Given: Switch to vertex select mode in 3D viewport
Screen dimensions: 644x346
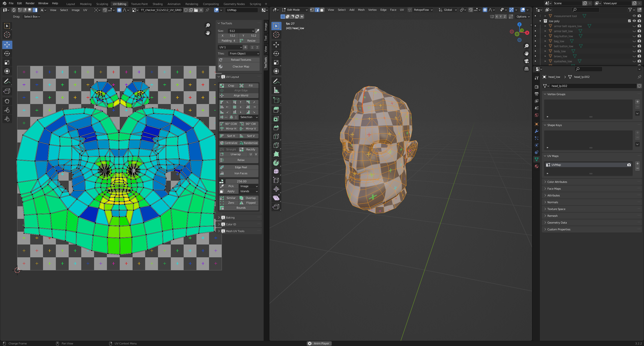Looking at the screenshot, I should click(312, 10).
